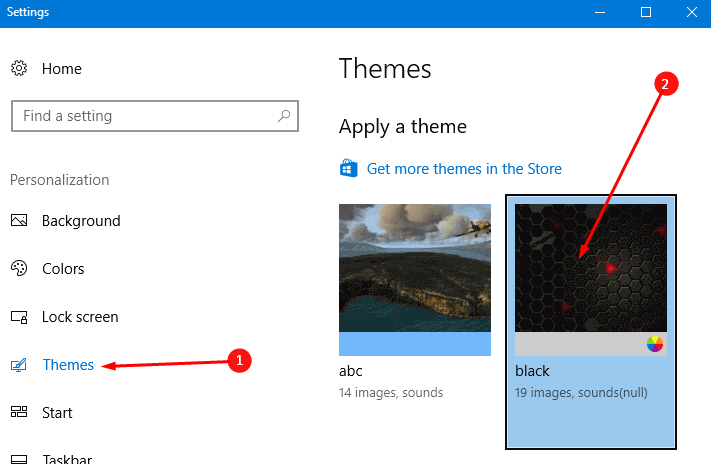
Task: Click the Store shopping bag icon
Action: (x=348, y=169)
